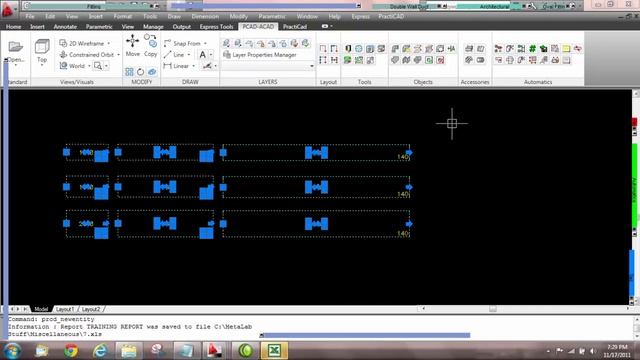Expand the Linear dimension dropdown arrow
Screen dimensions: 640x360
click(x=193, y=66)
